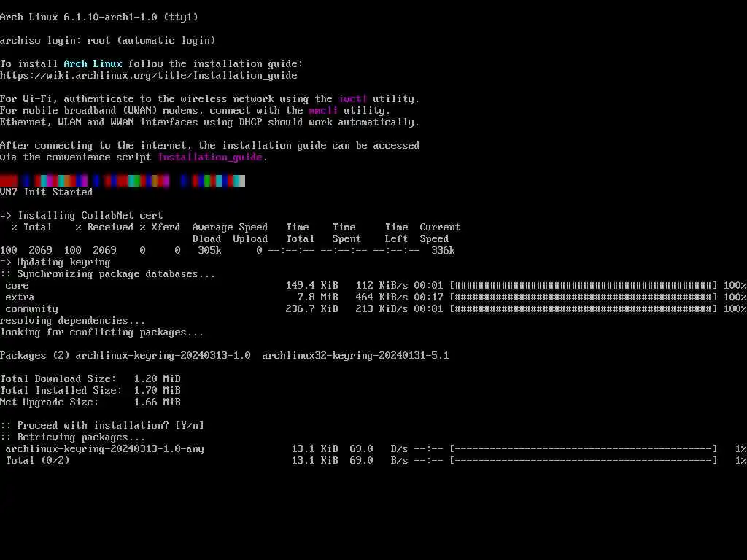The height and width of the screenshot is (560, 747).
Task: Click '=> Installing CollabNet cert' line
Action: (82, 216)
